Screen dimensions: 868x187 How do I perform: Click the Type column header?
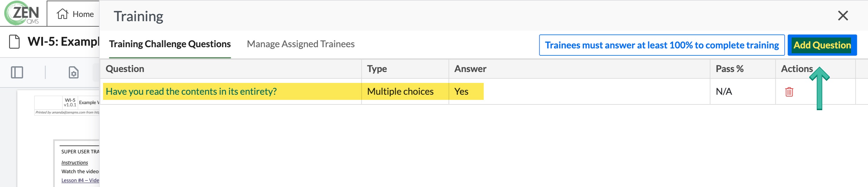pyautogui.click(x=377, y=69)
